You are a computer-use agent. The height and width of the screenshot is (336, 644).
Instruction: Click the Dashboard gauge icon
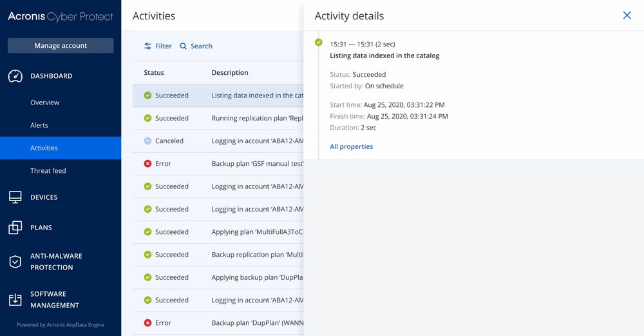15,76
